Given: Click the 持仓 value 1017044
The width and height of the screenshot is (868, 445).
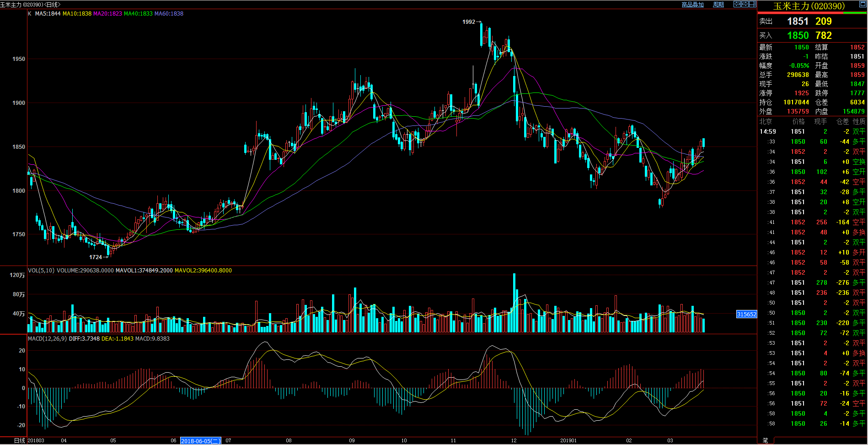Looking at the screenshot, I should [796, 103].
